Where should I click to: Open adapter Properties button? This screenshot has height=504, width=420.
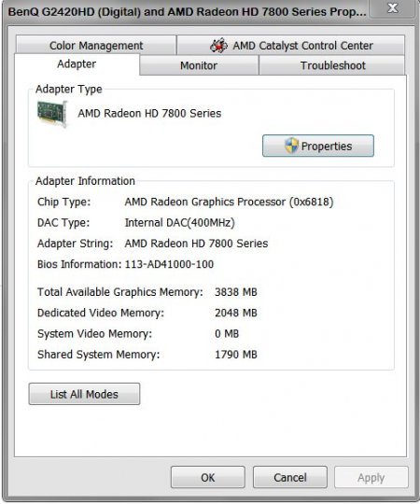[318, 146]
